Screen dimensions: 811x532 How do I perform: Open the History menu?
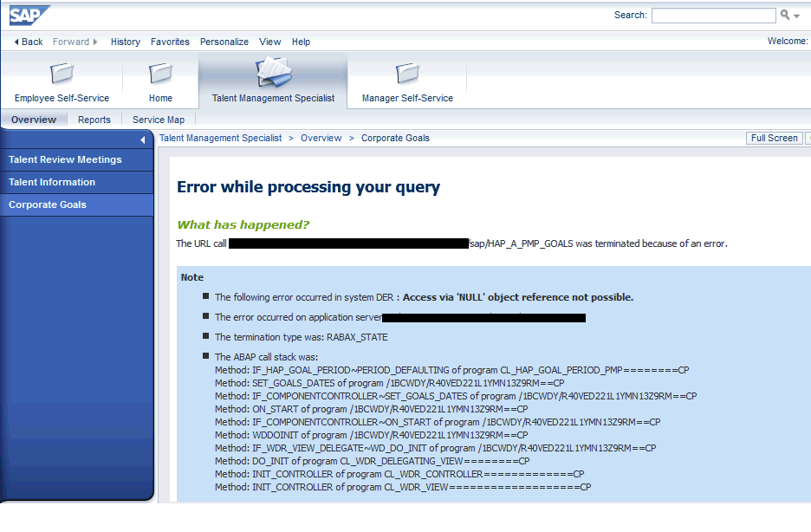tap(125, 42)
